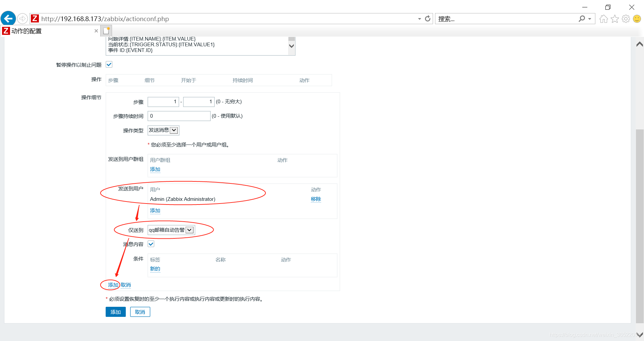Click the operation details 取消 link

126,285
